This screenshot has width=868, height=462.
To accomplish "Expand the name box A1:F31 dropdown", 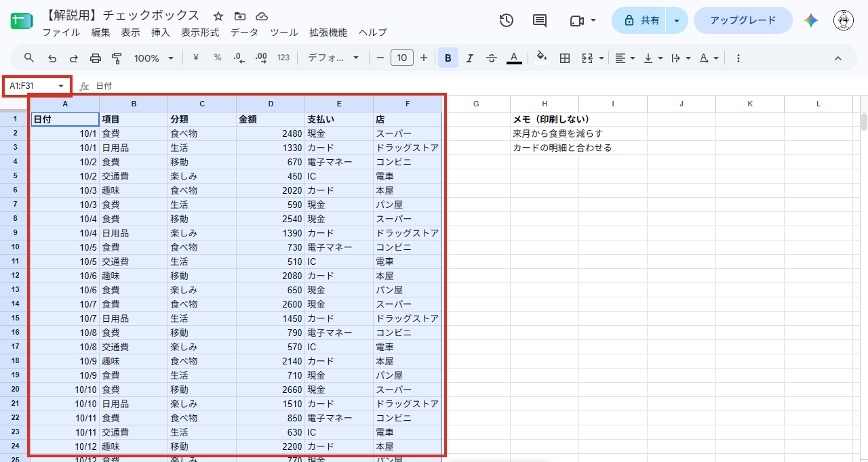I will (x=61, y=86).
